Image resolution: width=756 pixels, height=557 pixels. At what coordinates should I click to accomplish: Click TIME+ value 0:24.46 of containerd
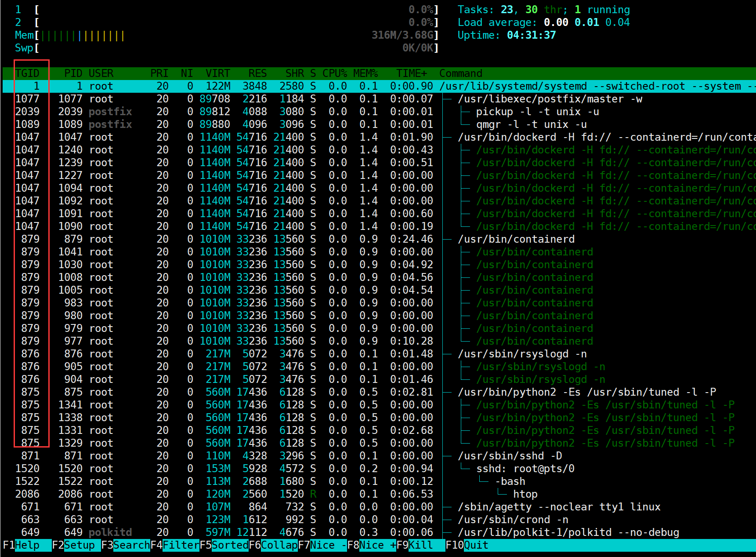(x=412, y=239)
